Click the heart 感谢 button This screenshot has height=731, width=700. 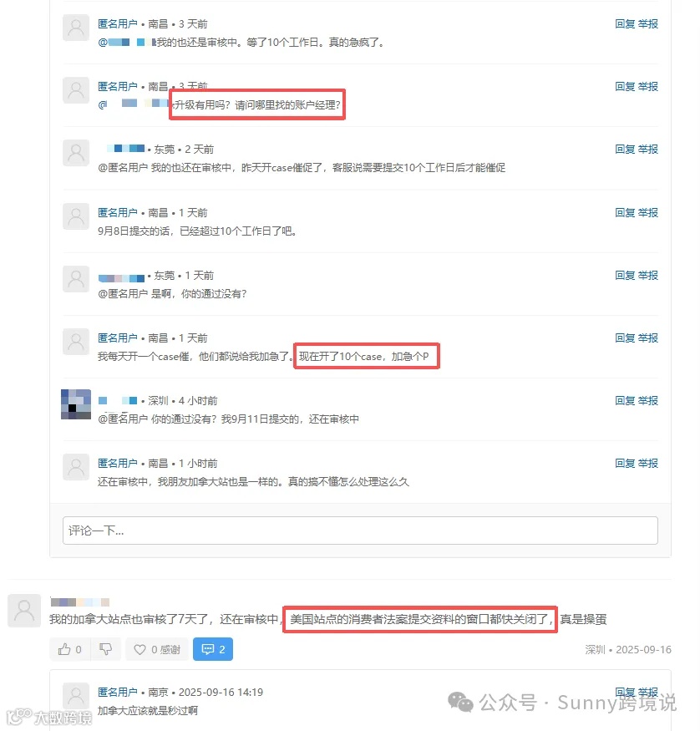[x=157, y=649]
